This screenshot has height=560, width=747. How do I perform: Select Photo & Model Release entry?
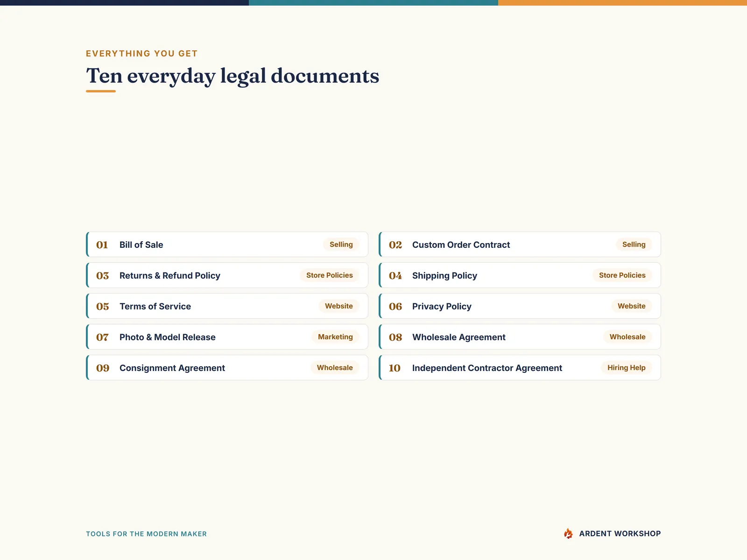(227, 337)
